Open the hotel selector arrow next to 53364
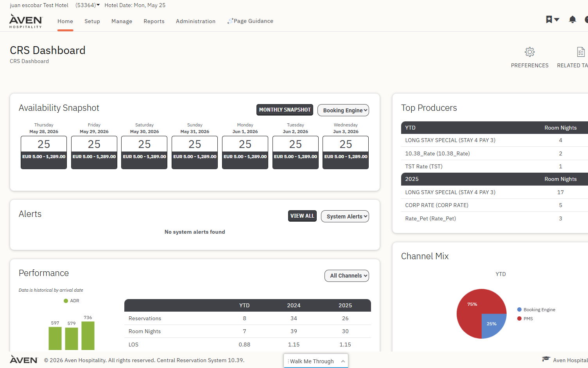The width and height of the screenshot is (588, 368). pos(98,5)
